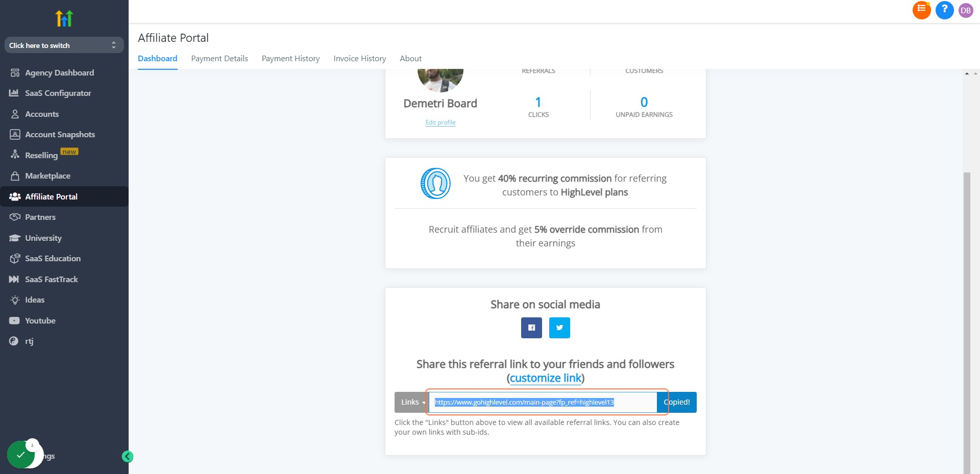Select Affiliate Portal in sidebar

[x=64, y=196]
